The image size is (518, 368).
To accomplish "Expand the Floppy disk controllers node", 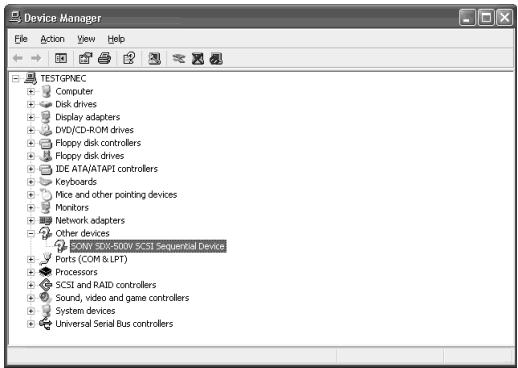I will (x=31, y=143).
